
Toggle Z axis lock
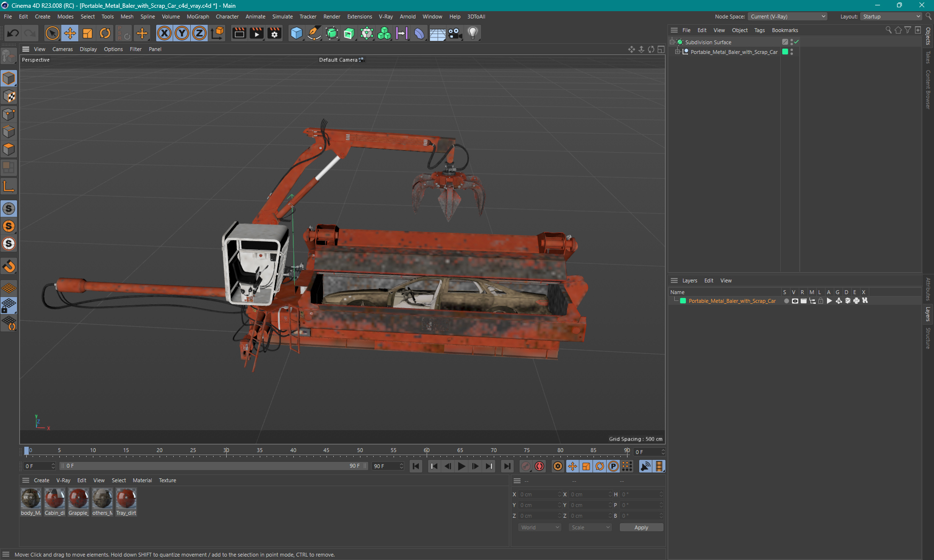[199, 33]
